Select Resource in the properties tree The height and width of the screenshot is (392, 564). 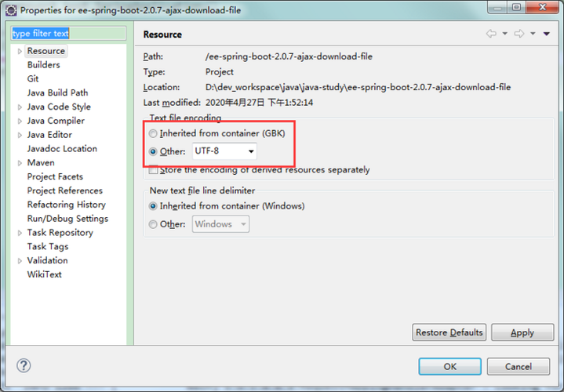(x=46, y=51)
